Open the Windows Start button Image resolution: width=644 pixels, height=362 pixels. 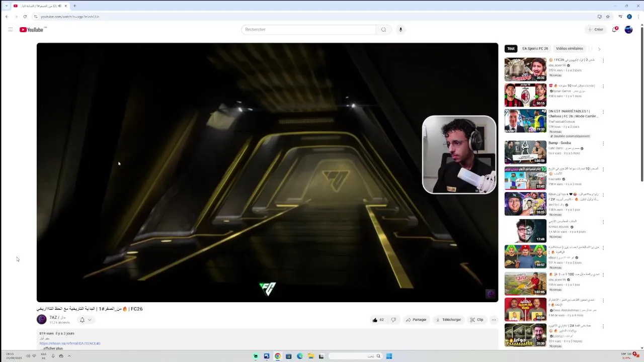pos(389,356)
